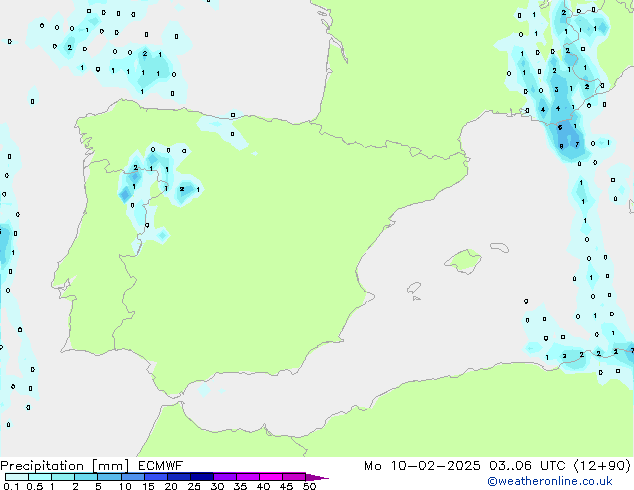Select the legend swatch between 1 and 2

click(x=63, y=477)
